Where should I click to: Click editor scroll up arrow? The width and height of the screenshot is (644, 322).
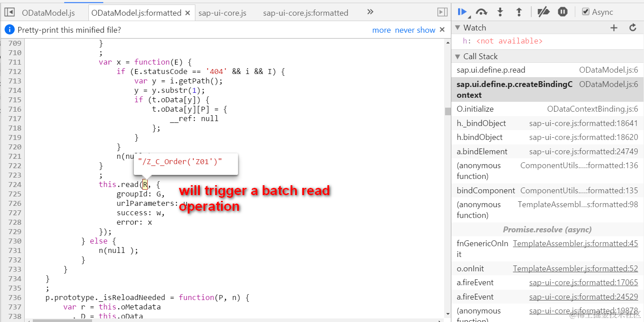point(447,43)
